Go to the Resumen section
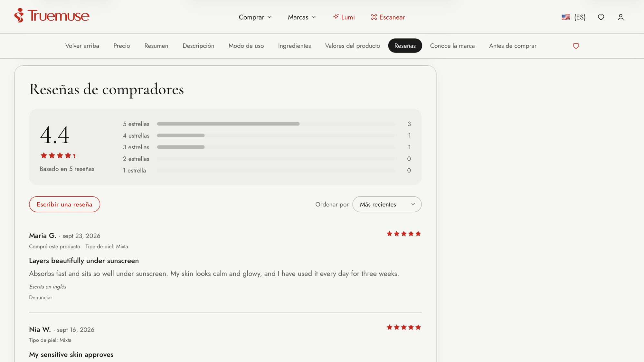 (x=156, y=46)
